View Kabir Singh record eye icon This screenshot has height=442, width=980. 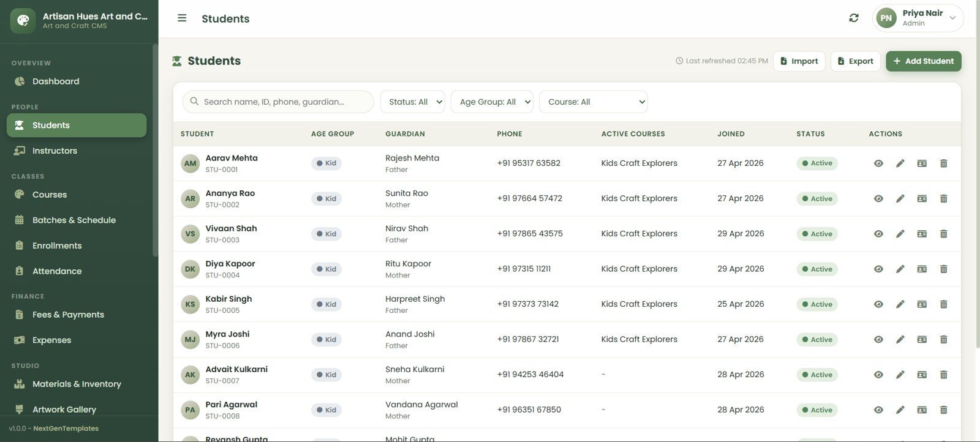click(878, 304)
